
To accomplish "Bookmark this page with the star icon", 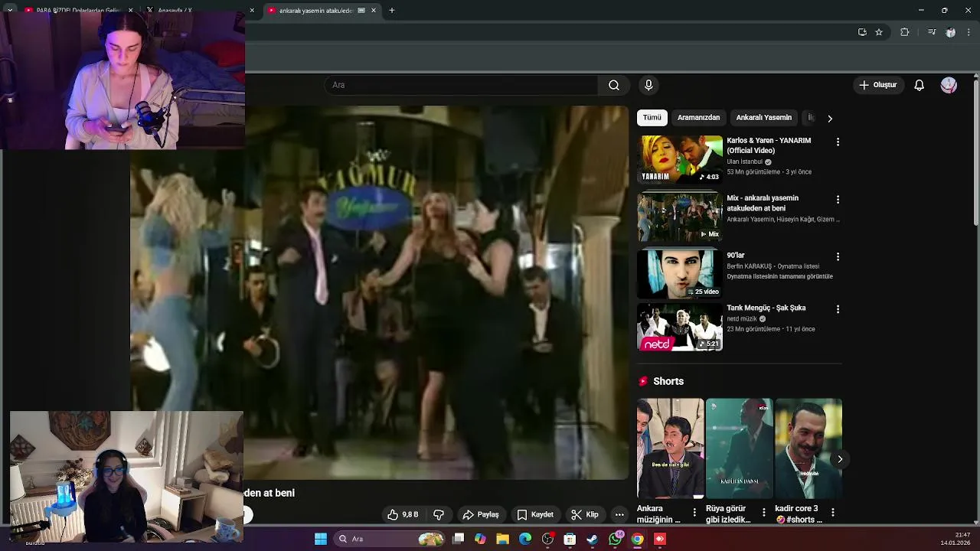I will pos(879,32).
